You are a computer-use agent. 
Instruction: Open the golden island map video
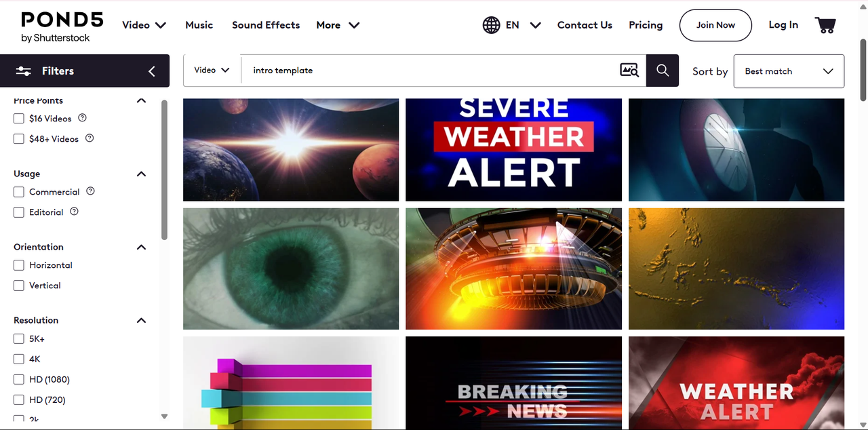(x=736, y=269)
